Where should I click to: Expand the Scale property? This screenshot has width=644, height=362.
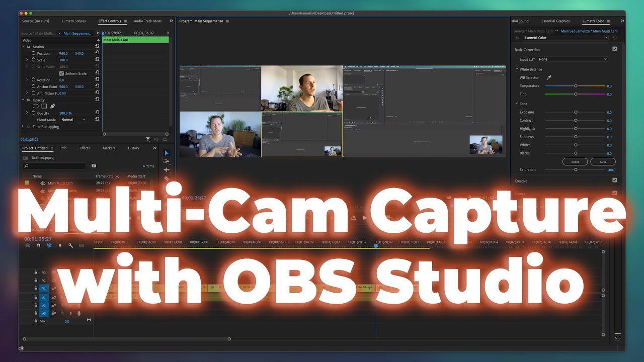[27, 60]
